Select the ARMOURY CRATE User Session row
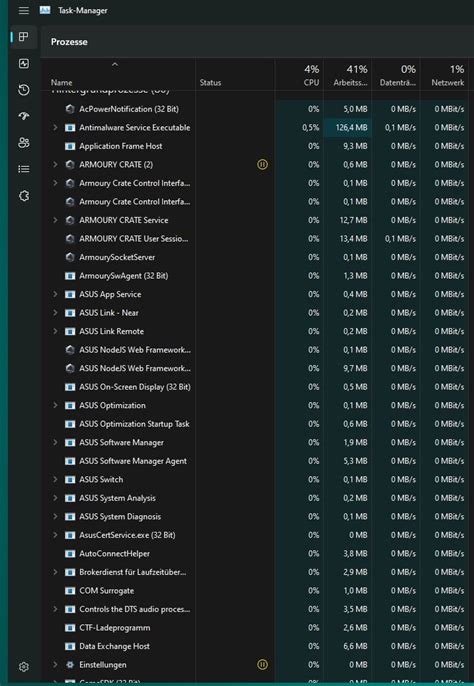 tap(255, 239)
